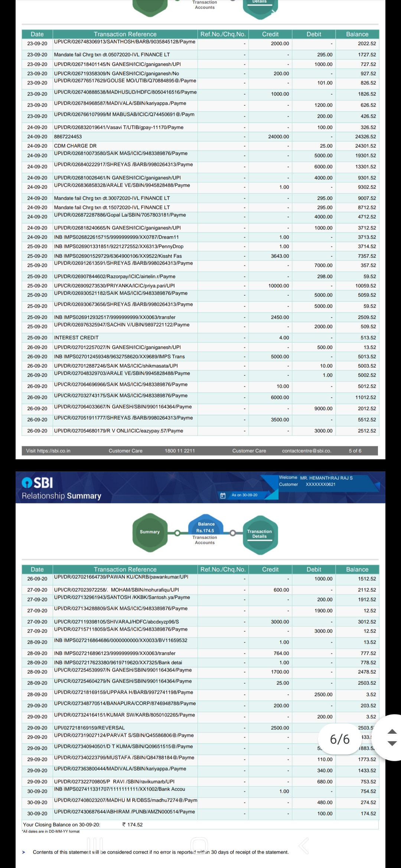Image resolution: width=401 pixels, height=868 pixels.
Task: Select the Gopal La/SBIN/7057803181 transaction
Action: (120, 215)
